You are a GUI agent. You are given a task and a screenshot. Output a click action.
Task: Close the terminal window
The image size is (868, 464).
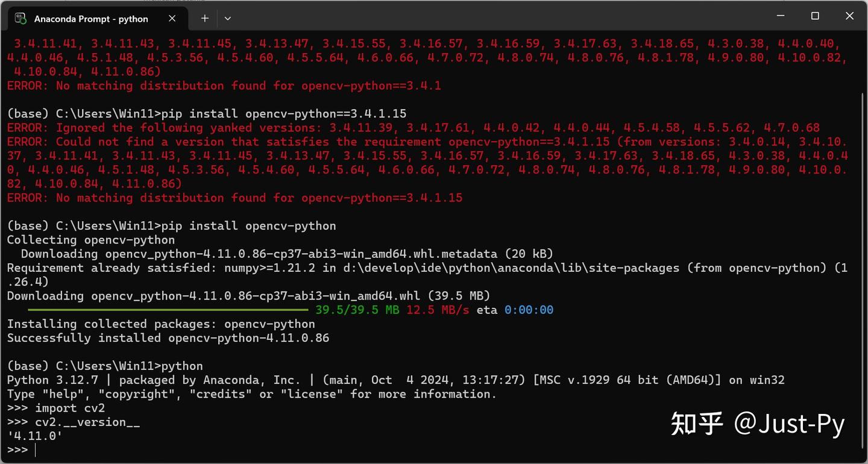point(849,17)
